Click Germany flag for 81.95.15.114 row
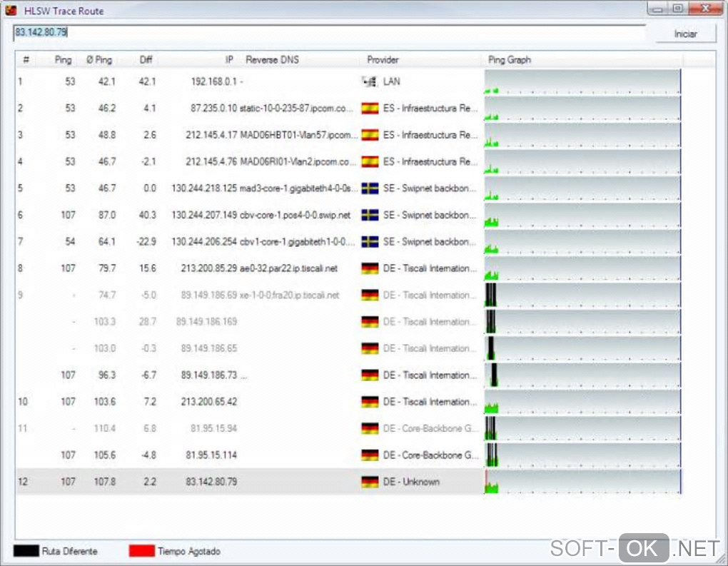 pyautogui.click(x=370, y=455)
